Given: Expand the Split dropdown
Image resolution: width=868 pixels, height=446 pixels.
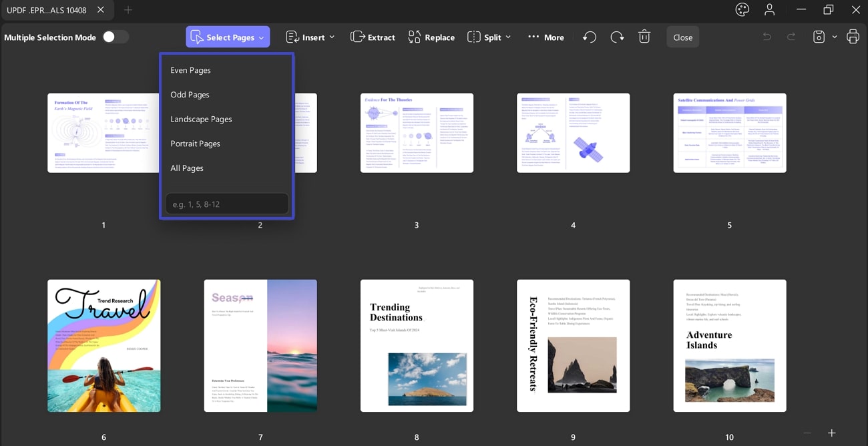Looking at the screenshot, I should coord(489,37).
